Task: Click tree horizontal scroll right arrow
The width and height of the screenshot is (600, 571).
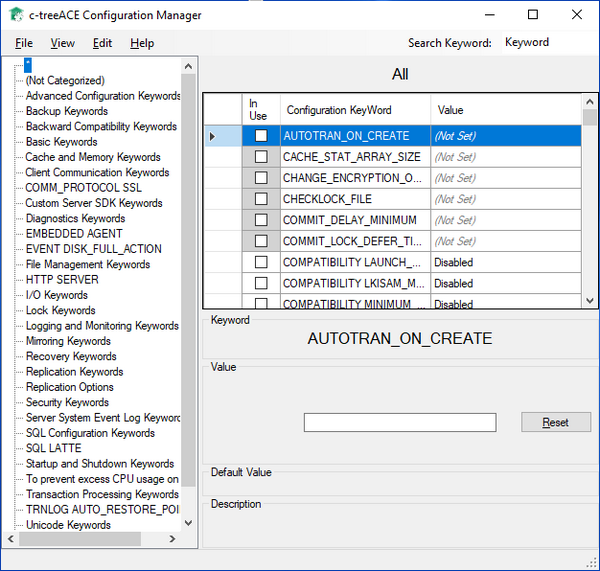Action: (x=172, y=539)
